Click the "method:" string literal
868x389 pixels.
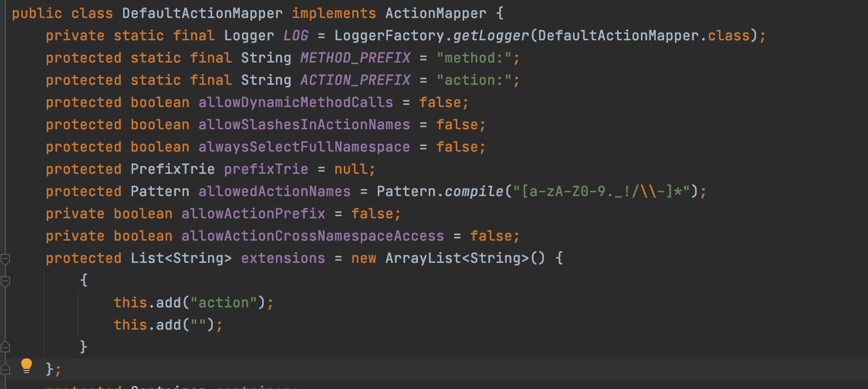click(474, 58)
